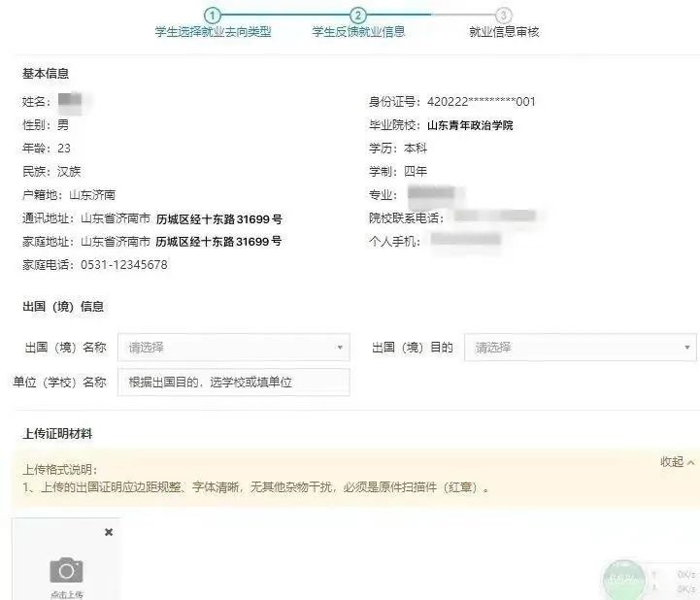
Task: Click the green floating speed widget
Action: tap(623, 579)
